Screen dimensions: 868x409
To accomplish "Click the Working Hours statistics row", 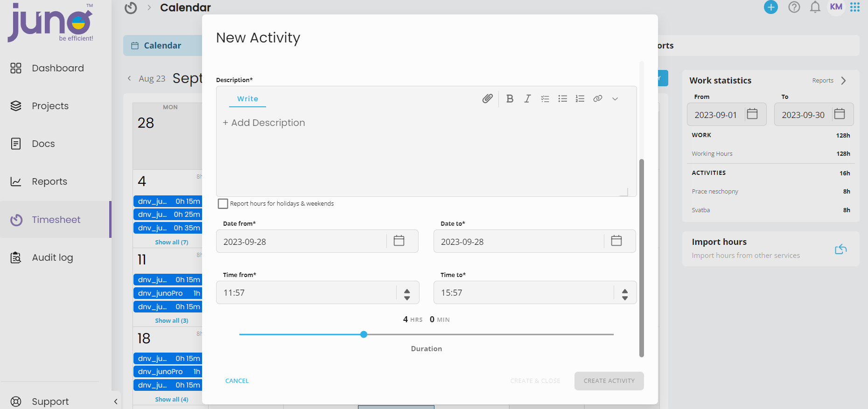I will point(770,154).
